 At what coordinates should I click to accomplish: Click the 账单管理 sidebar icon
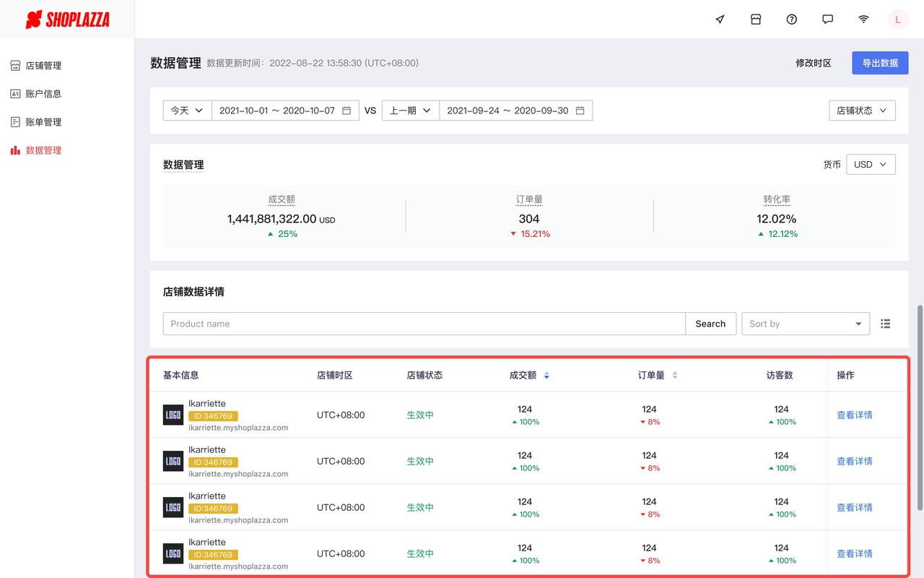(x=15, y=122)
